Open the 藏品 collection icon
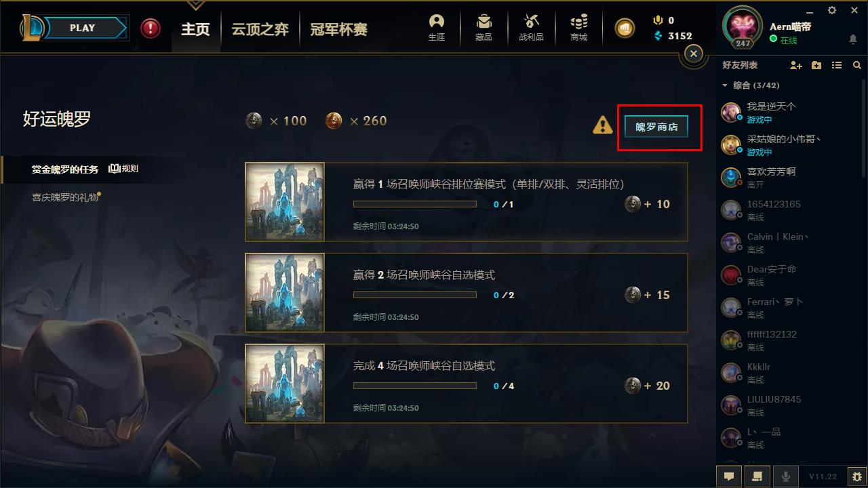 tap(484, 28)
